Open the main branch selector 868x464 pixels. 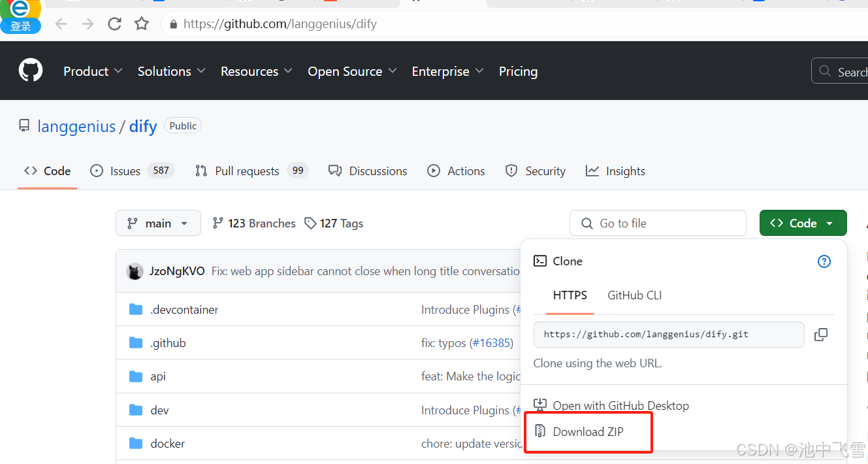158,223
